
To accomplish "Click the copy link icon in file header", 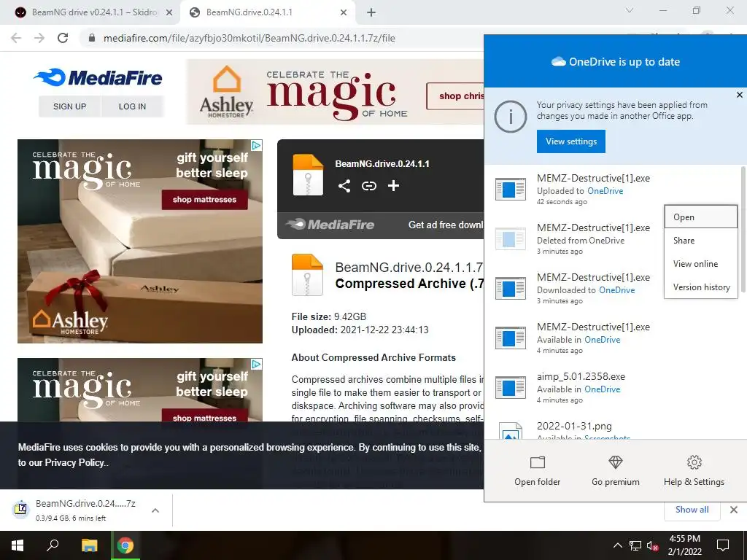I will (x=368, y=186).
